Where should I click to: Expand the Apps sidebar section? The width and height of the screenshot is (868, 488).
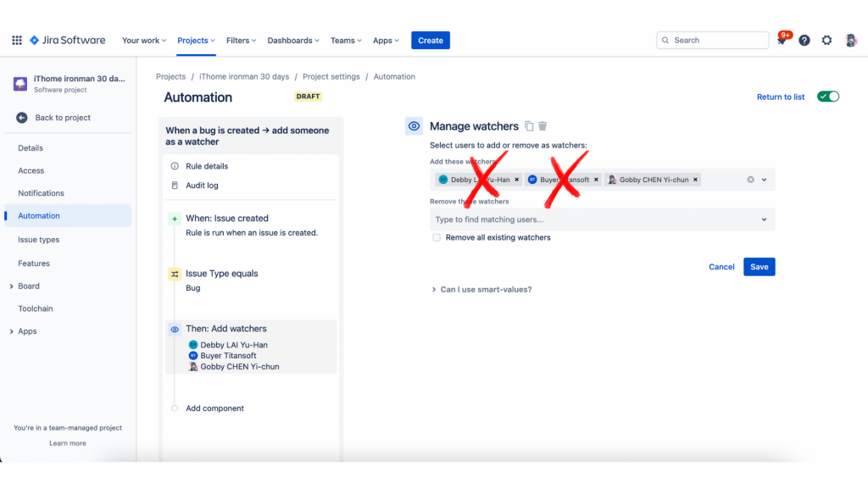point(12,331)
